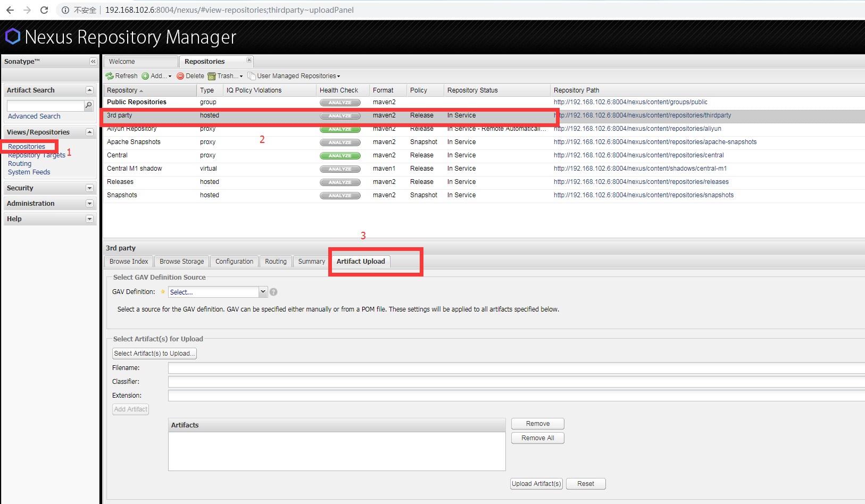
Task: Click the Extension input field
Action: 517,396
